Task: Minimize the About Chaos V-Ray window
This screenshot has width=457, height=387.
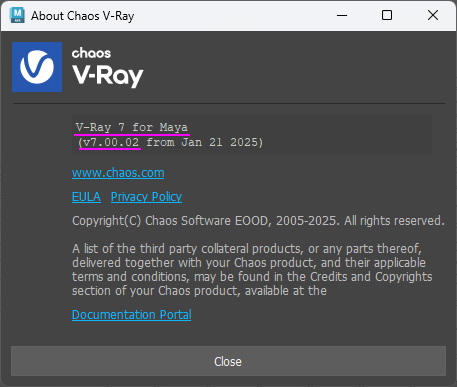Action: (342, 15)
